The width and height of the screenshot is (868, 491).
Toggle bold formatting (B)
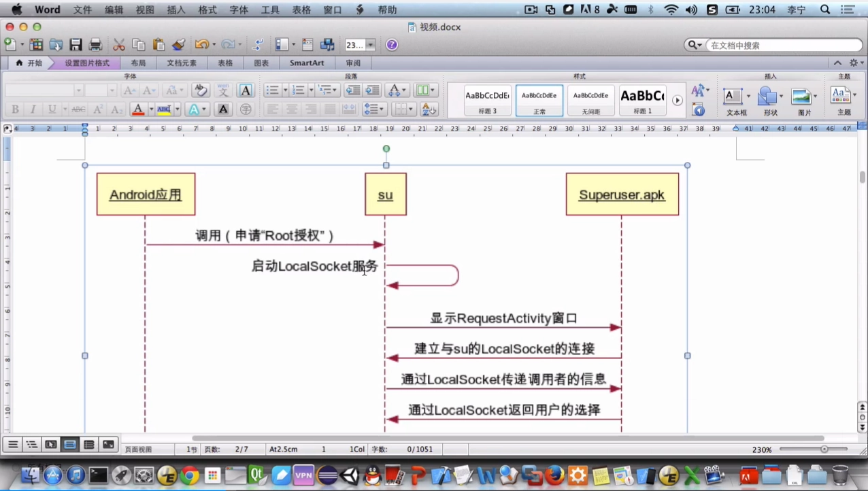14,109
